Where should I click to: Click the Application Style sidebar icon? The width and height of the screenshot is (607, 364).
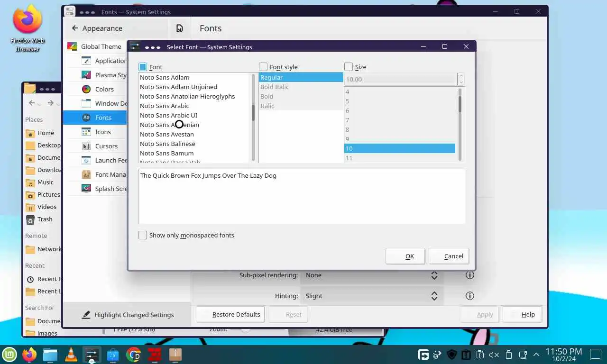pos(86,61)
